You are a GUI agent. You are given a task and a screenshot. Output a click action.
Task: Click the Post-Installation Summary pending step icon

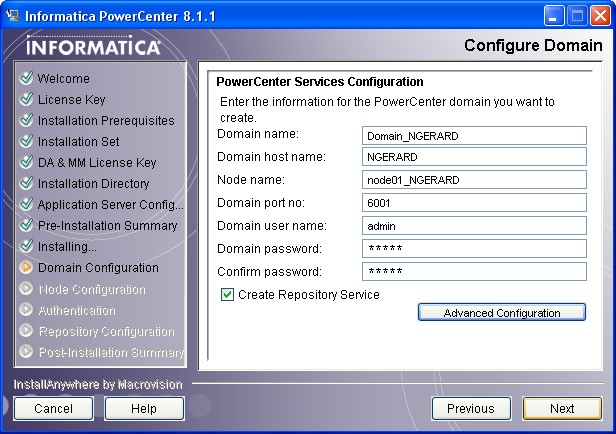(26, 351)
